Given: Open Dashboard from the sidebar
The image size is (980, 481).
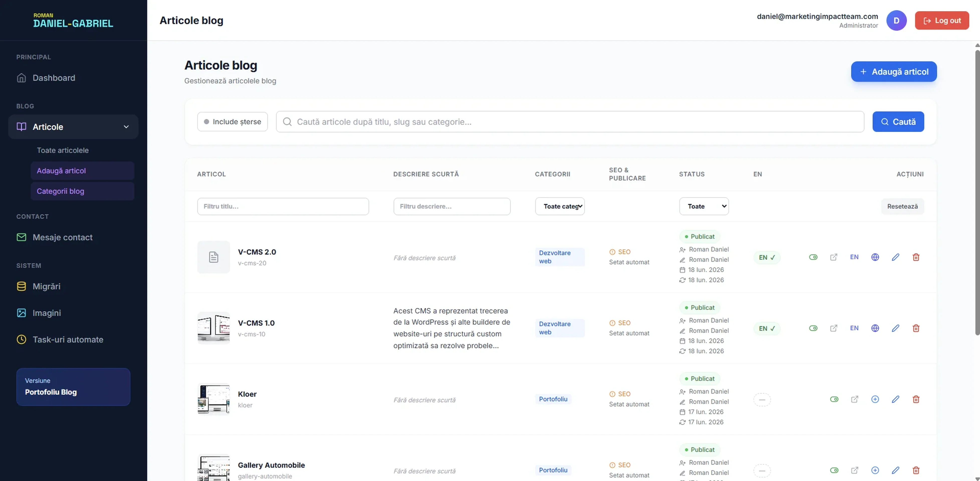Looking at the screenshot, I should click(73, 78).
